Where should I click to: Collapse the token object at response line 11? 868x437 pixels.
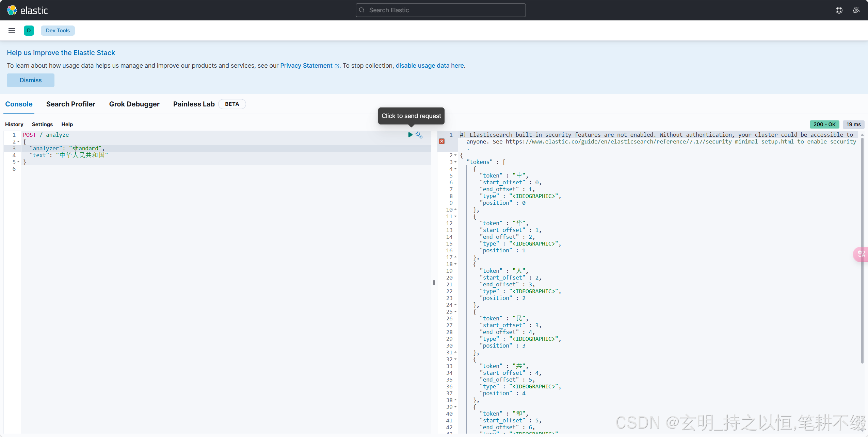(455, 217)
